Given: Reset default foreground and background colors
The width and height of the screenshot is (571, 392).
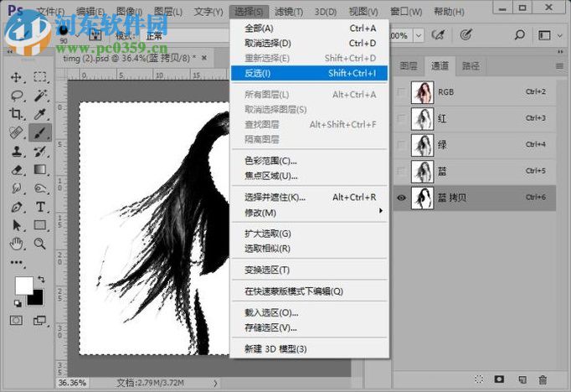Looking at the screenshot, I should click(17, 303).
